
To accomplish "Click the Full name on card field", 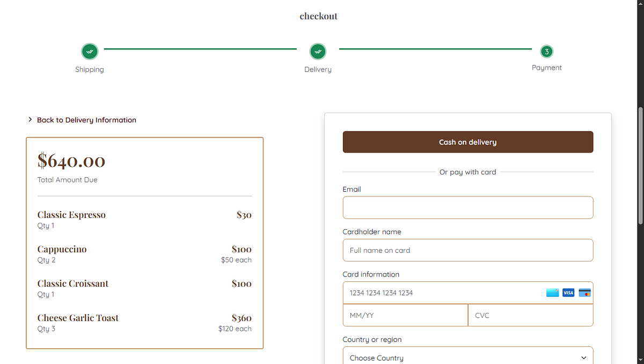I will [467, 250].
